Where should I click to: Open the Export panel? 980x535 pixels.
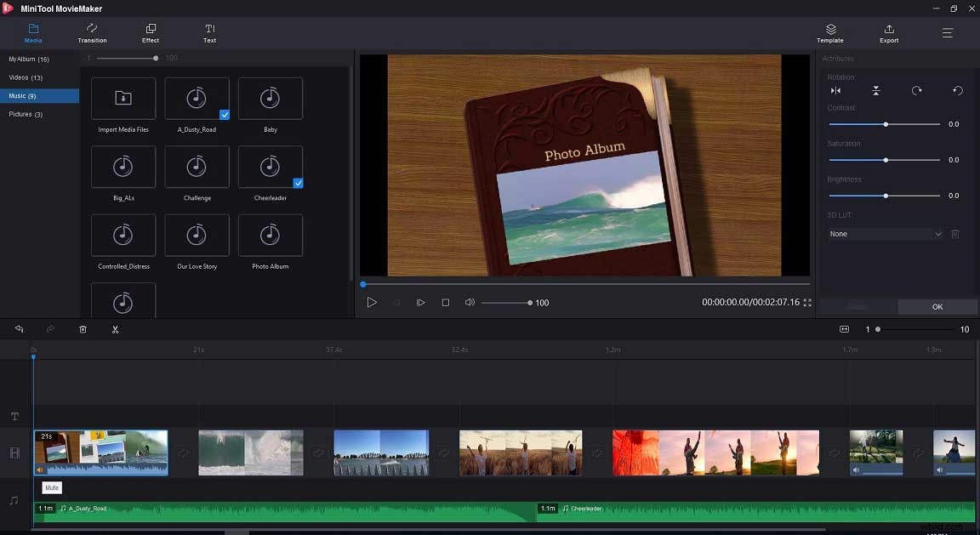point(888,33)
